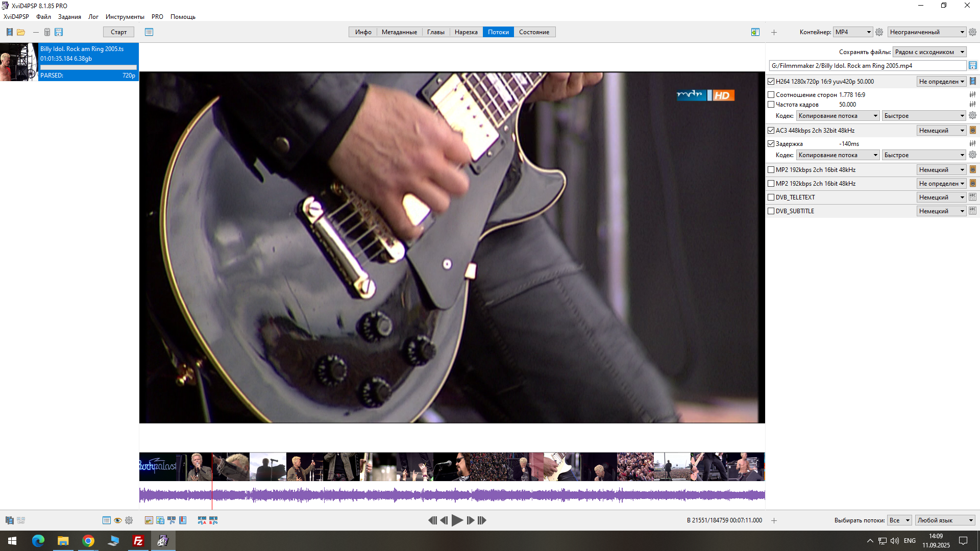The height and width of the screenshot is (551, 980).
Task: Click the eye preview icon in the bottom toolbar
Action: click(x=118, y=520)
